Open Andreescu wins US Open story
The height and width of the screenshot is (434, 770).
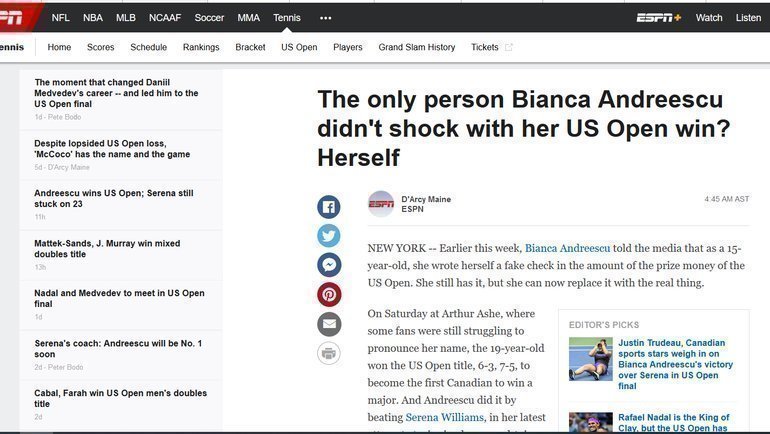(x=113, y=198)
